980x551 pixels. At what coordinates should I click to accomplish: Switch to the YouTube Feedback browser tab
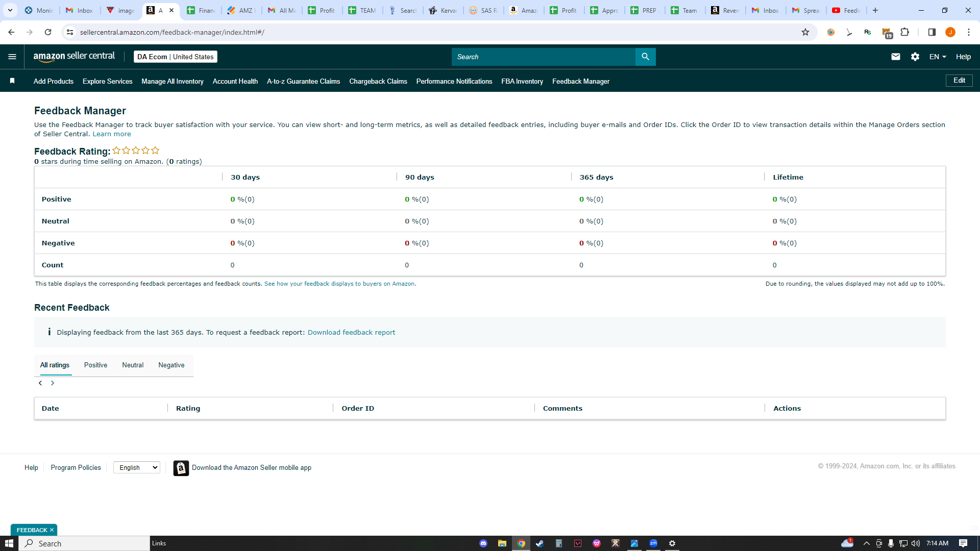847,10
